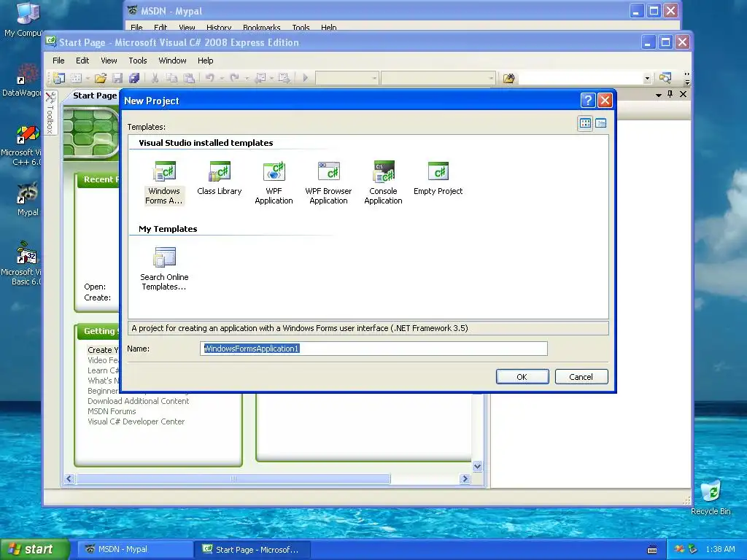The width and height of the screenshot is (747, 560).
Task: Open toolbar options overflow chevron
Action: 686,78
